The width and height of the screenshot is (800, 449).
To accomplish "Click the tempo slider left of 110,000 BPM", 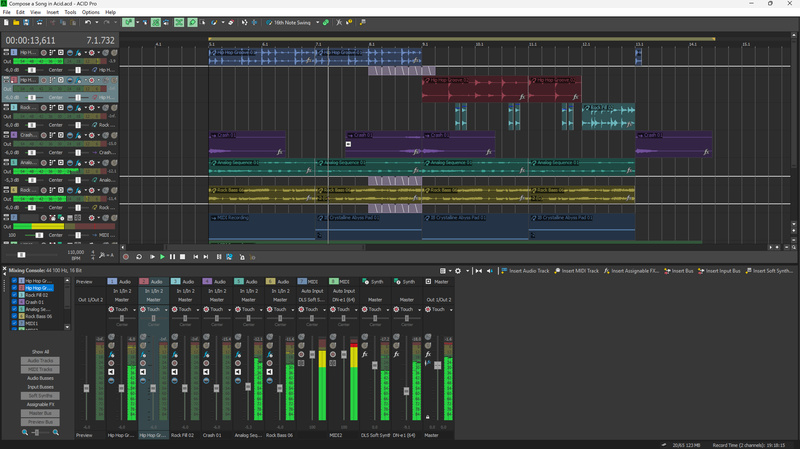I will (x=21, y=255).
